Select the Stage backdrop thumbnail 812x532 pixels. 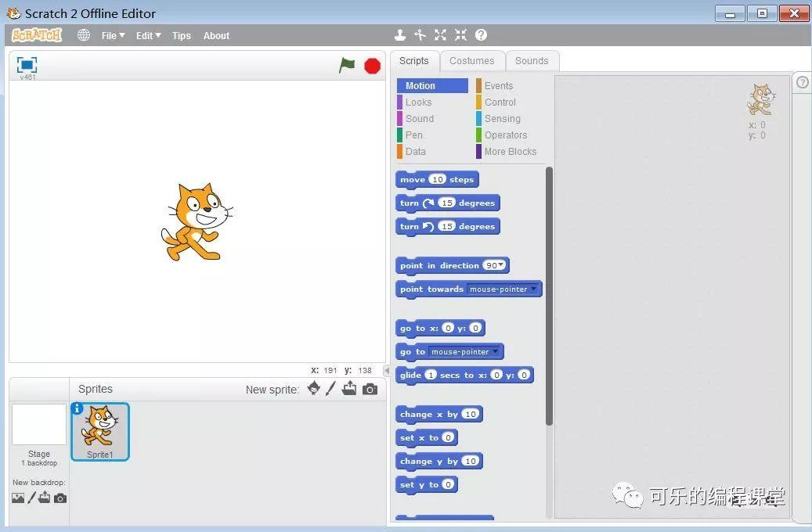tap(39, 424)
